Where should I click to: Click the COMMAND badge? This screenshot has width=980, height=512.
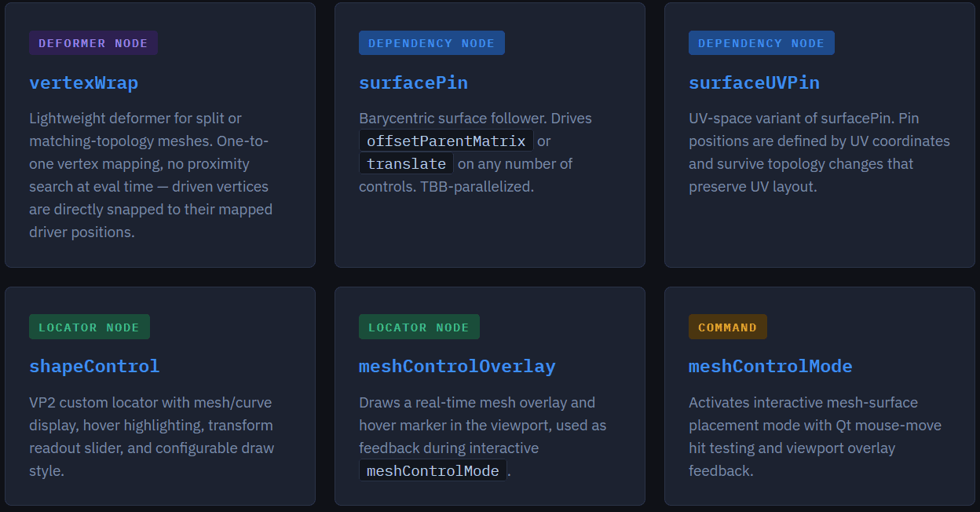tap(728, 327)
